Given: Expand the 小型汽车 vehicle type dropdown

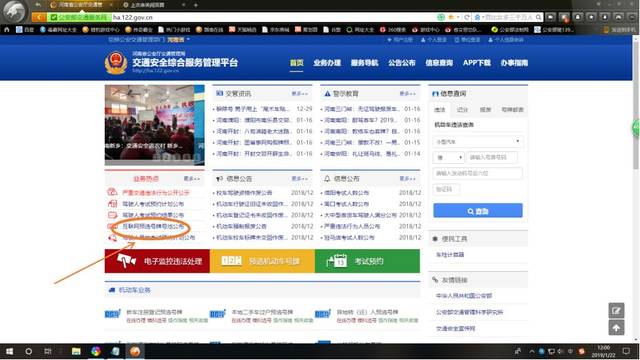Looking at the screenshot, I should 478,142.
